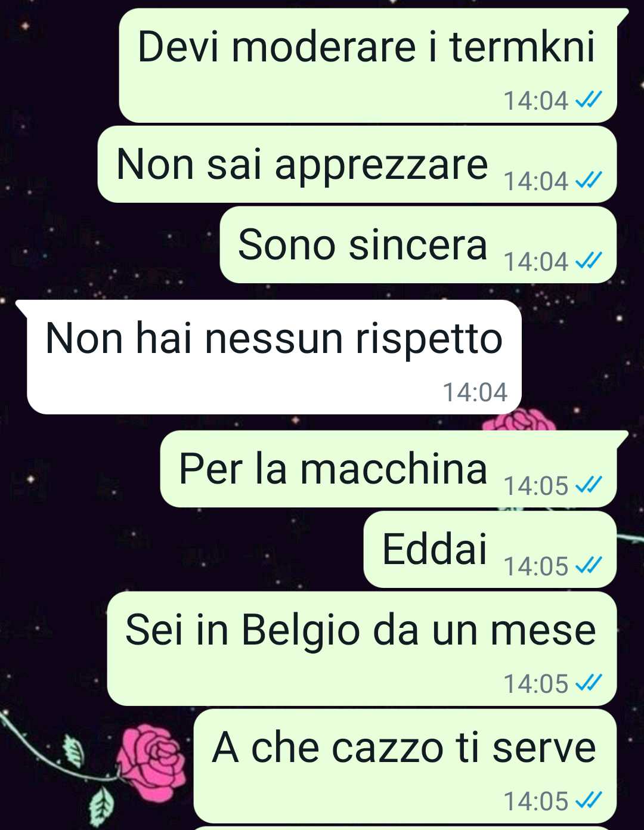The height and width of the screenshot is (830, 644).
Task: Tap blue double-check next to 'Sono sincera'
Action: pyautogui.click(x=588, y=261)
